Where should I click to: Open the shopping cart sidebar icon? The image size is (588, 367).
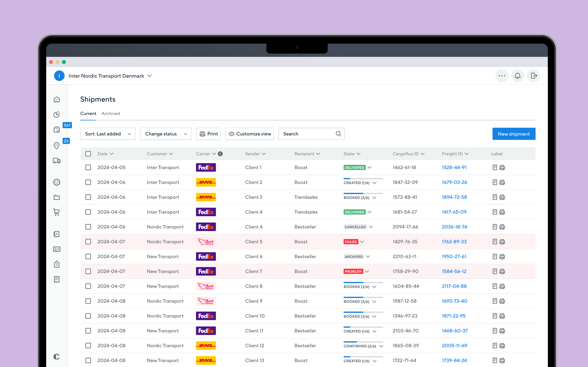point(57,212)
